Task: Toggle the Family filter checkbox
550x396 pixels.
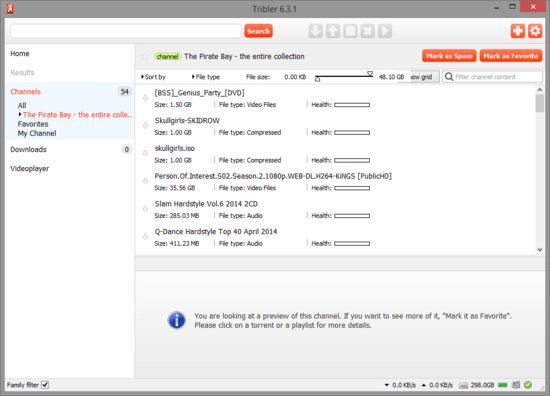Action: pos(45,385)
